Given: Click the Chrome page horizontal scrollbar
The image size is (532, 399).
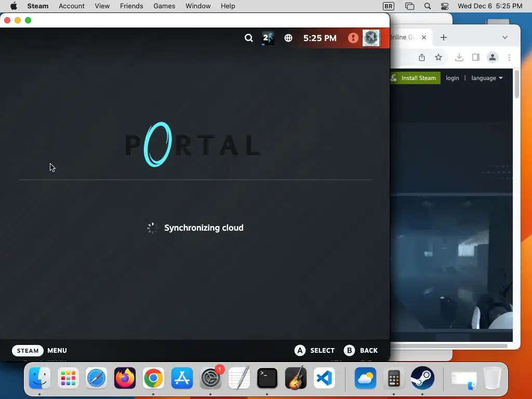Looking at the screenshot, I should pos(449,346).
